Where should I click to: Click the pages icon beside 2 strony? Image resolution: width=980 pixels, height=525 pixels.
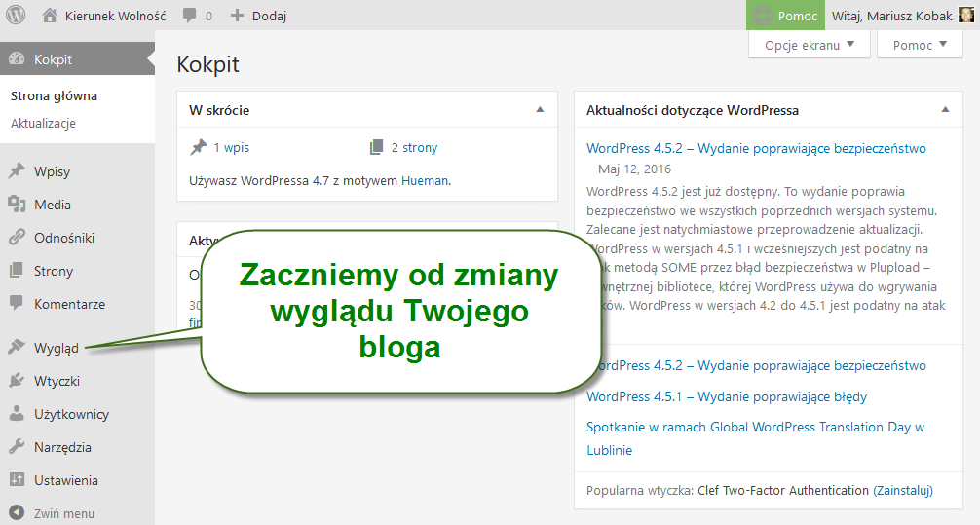pyautogui.click(x=376, y=147)
